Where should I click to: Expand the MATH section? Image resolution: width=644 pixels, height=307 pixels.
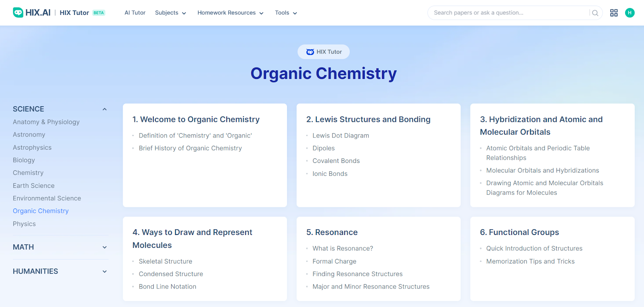coord(105,247)
